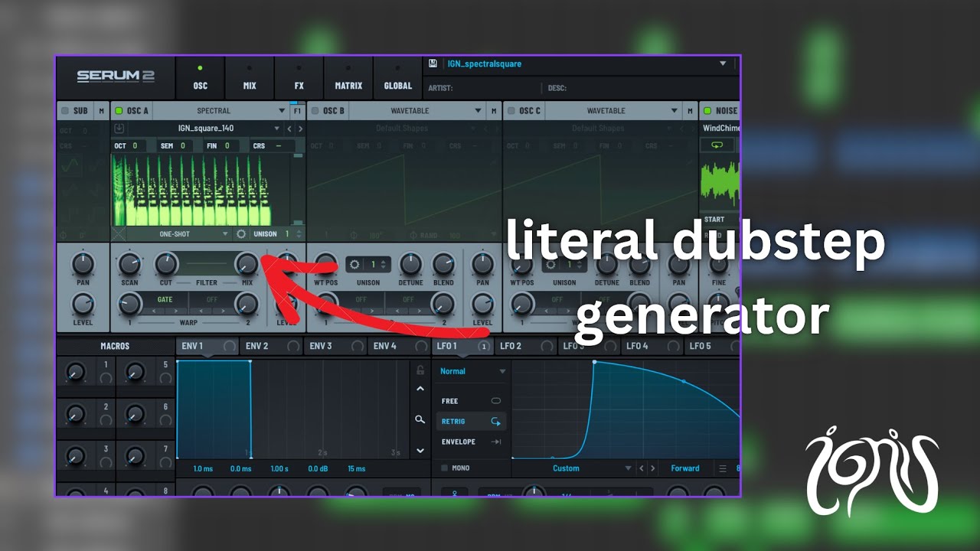Open the preset browser dropdown arrow
The height and width of the screenshot is (551, 980).
[x=723, y=64]
